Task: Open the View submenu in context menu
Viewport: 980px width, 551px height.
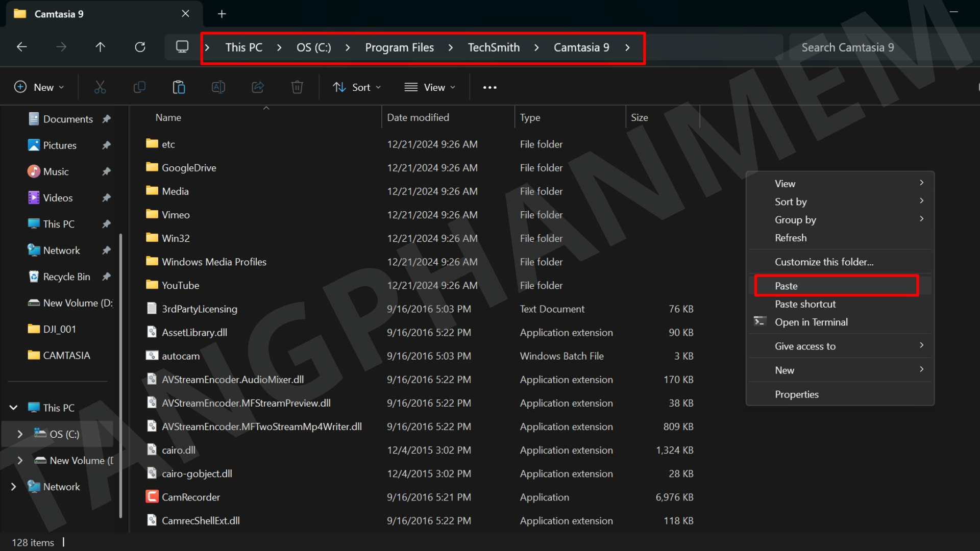Action: click(x=840, y=184)
